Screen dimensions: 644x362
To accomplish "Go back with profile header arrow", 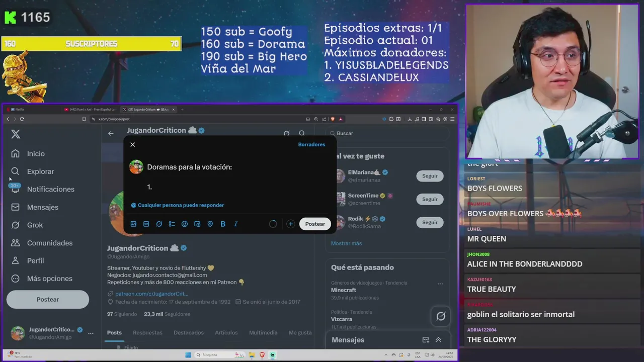I will [x=111, y=133].
